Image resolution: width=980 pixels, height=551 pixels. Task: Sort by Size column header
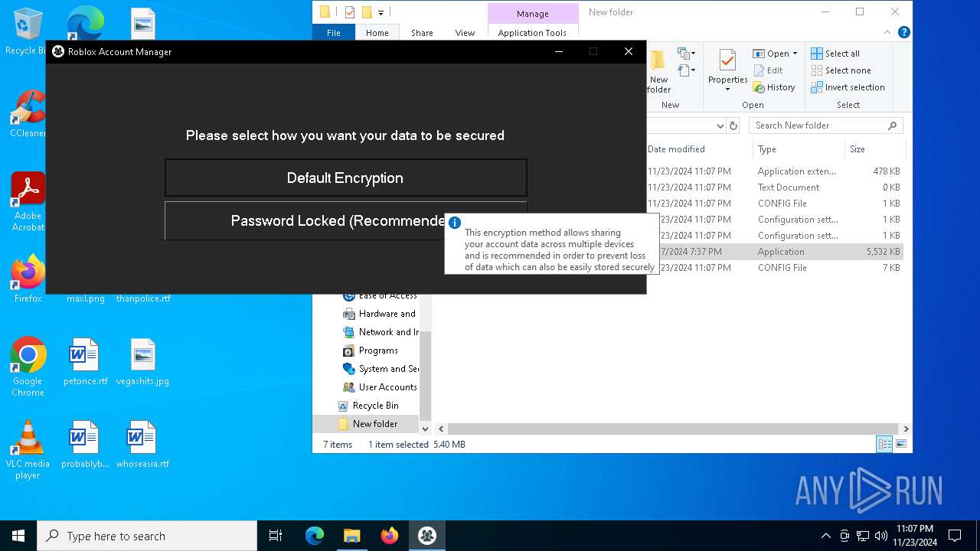874,149
